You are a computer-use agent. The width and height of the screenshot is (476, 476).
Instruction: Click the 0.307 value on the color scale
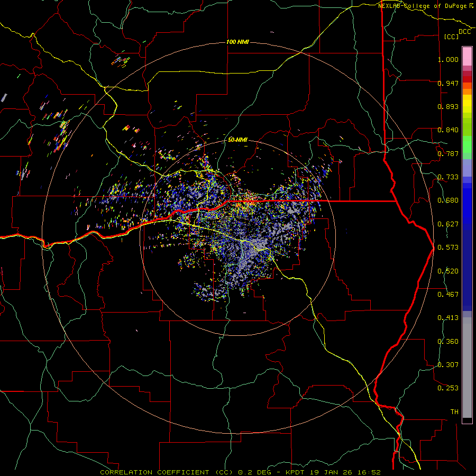tap(448, 365)
